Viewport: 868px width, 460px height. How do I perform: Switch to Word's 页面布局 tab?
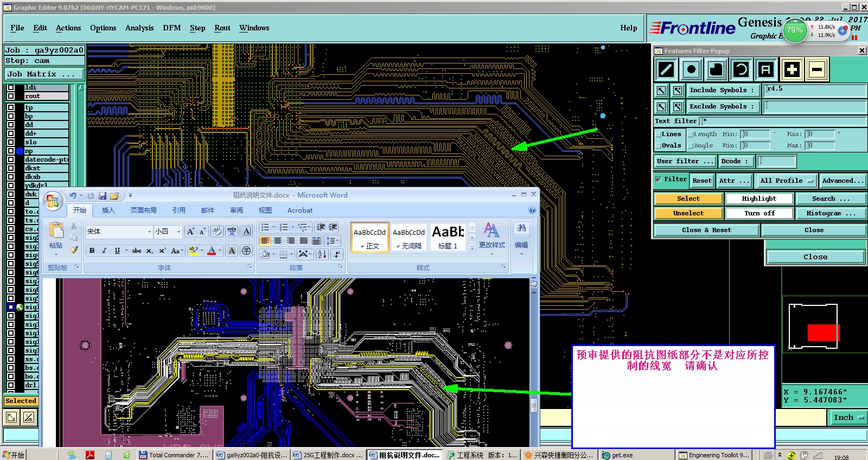coord(143,210)
